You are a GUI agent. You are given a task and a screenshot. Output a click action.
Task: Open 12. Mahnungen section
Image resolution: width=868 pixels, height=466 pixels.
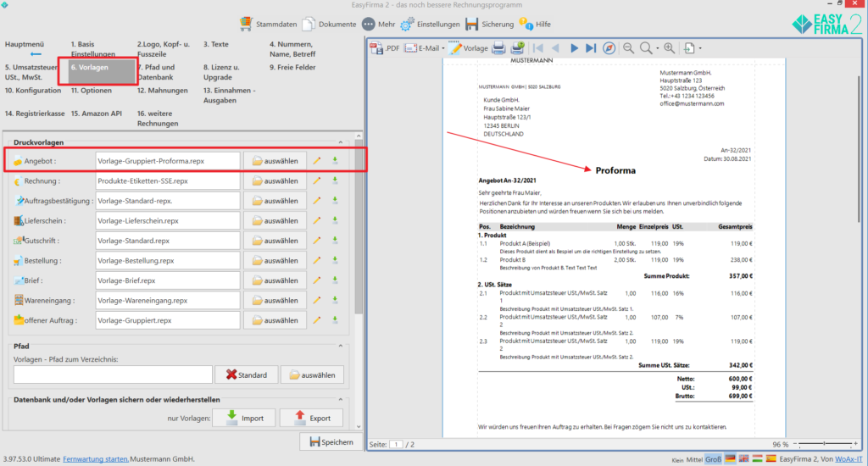(162, 90)
